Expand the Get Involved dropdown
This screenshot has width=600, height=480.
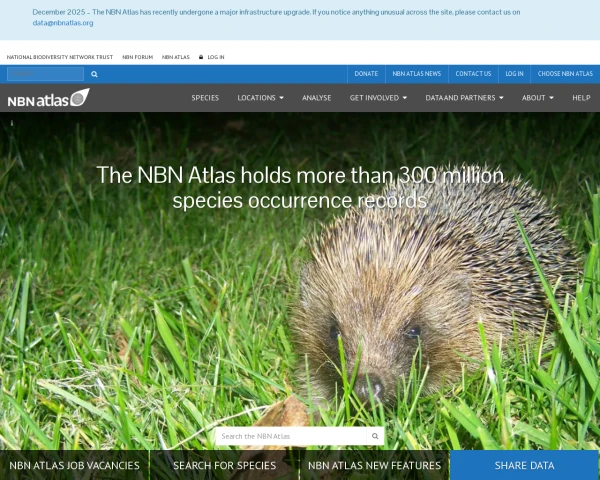pyautogui.click(x=378, y=98)
